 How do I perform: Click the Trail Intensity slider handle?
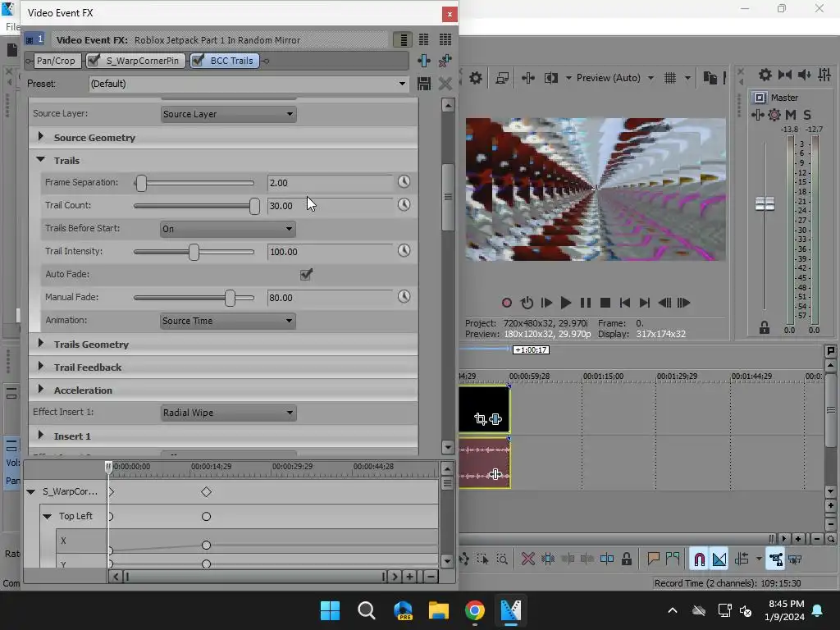(194, 252)
